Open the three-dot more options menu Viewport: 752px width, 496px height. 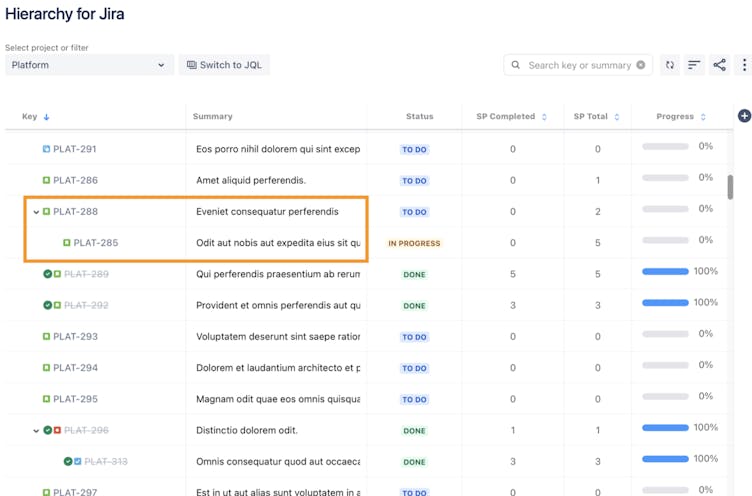pyautogui.click(x=744, y=65)
